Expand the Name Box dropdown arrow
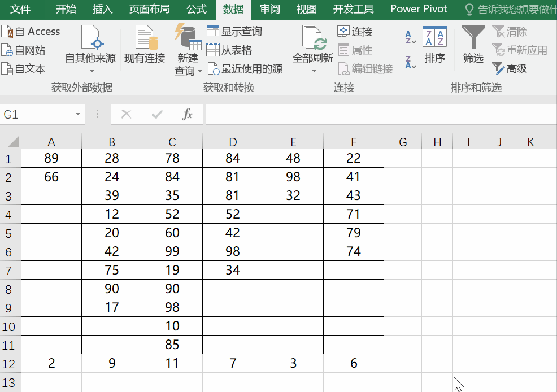 pos(77,114)
